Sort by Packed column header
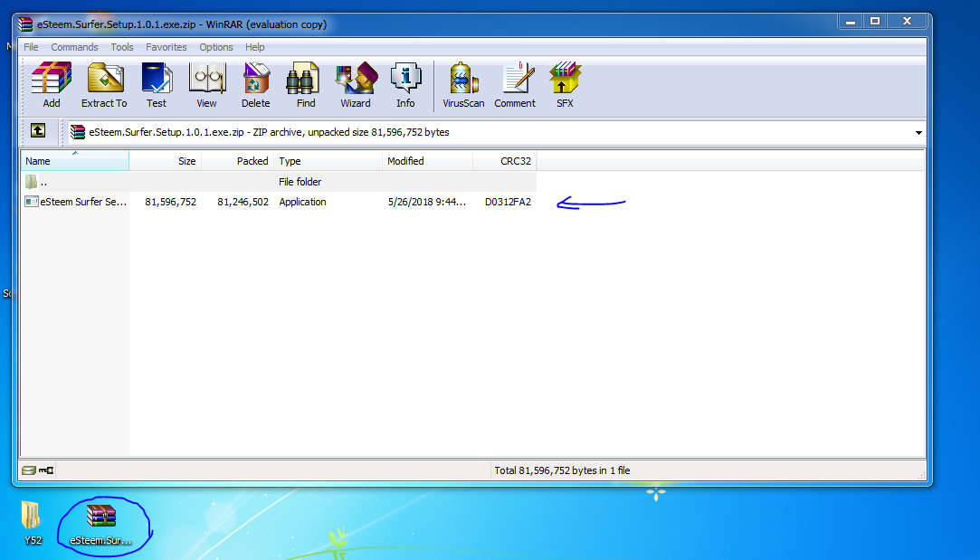The width and height of the screenshot is (980, 560). point(237,161)
